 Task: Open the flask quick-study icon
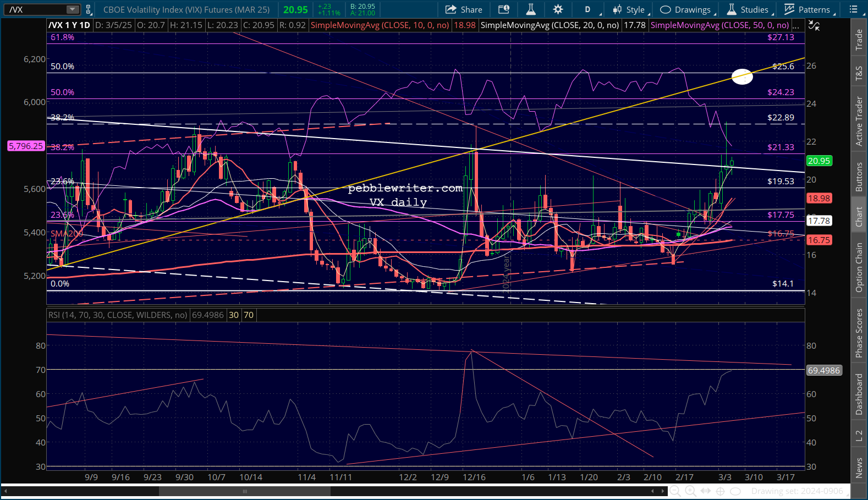coord(531,9)
